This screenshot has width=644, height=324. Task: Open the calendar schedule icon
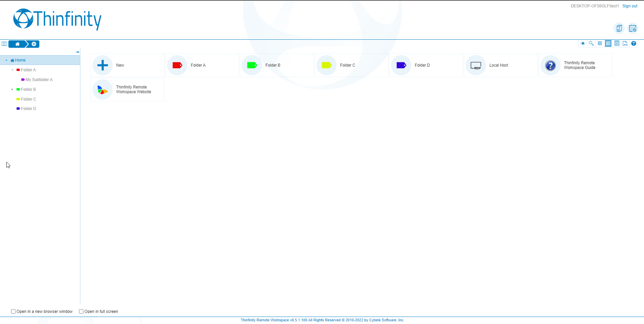[x=633, y=28]
